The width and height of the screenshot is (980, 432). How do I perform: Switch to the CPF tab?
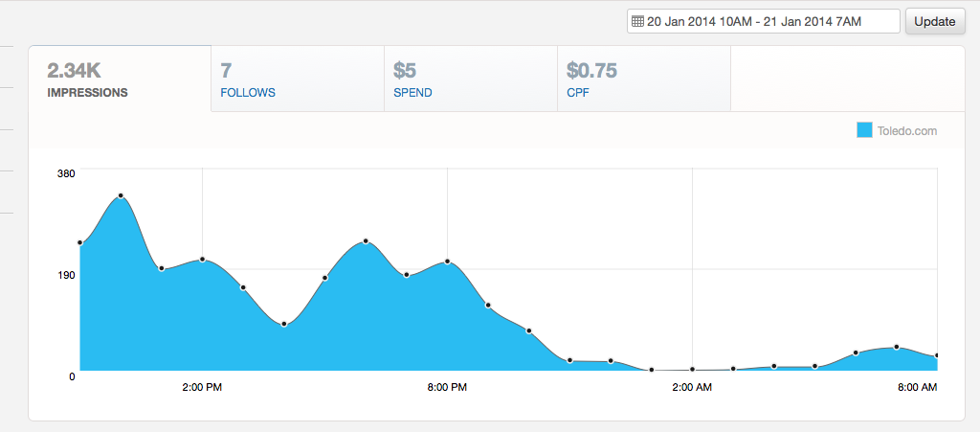coord(644,79)
